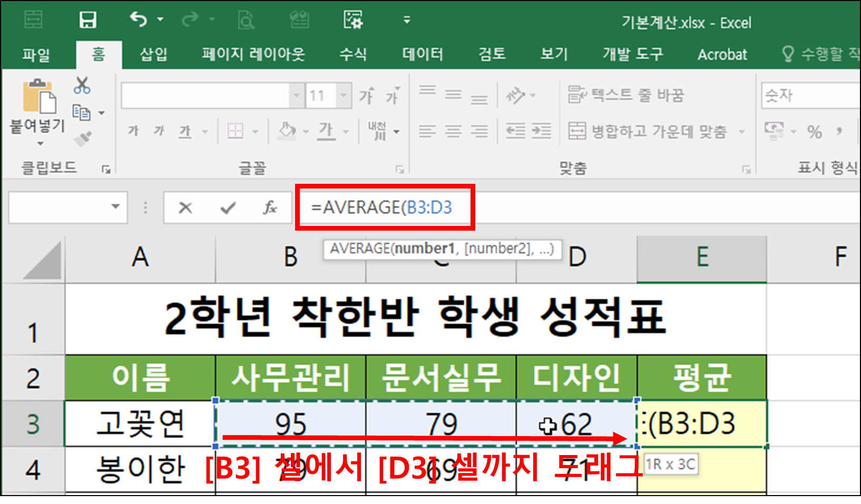
Task: Switch to the 데이터 ribbon tab
Action: tap(423, 54)
